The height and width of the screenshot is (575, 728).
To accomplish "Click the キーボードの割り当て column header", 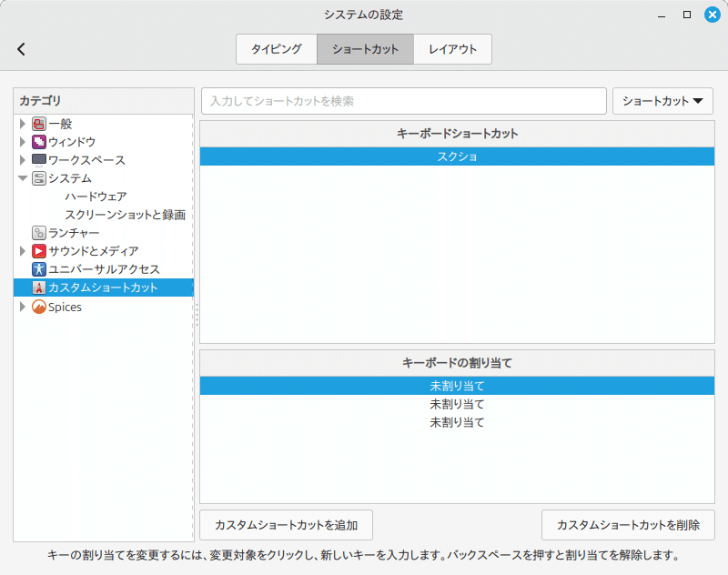I will [458, 362].
